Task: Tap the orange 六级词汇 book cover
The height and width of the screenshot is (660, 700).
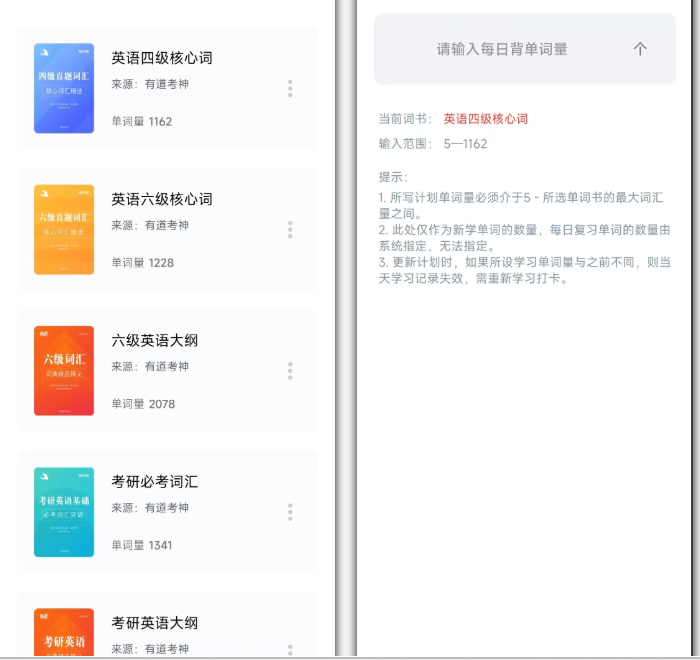Action: point(64,370)
